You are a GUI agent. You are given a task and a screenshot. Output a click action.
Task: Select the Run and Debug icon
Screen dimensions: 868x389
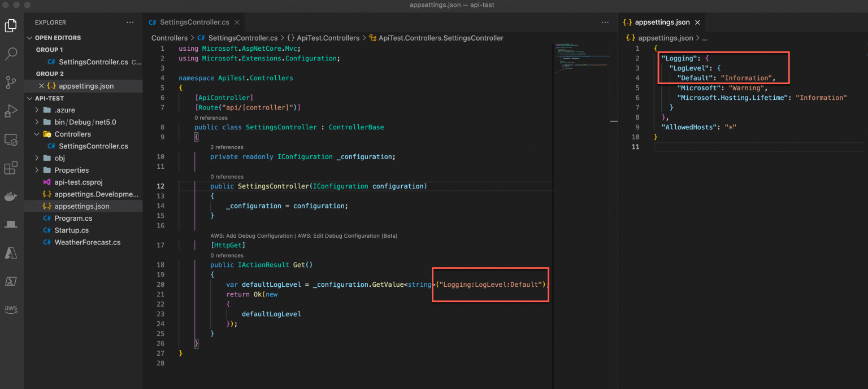pyautogui.click(x=11, y=111)
